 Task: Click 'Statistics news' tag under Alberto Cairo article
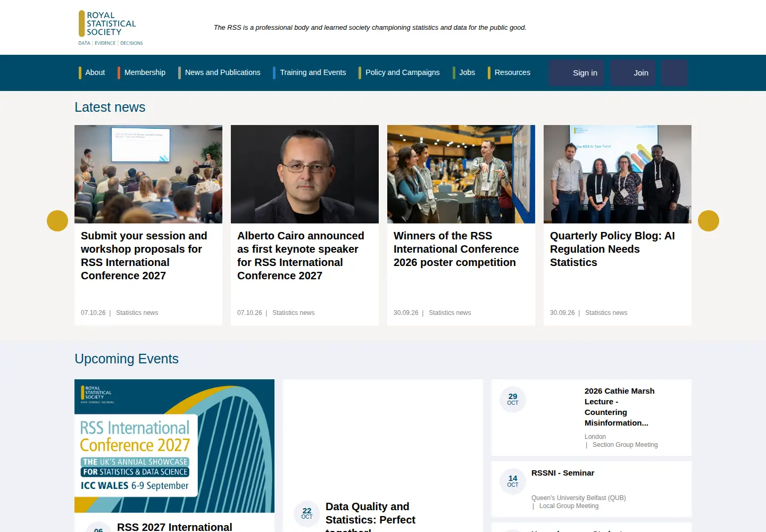click(293, 313)
